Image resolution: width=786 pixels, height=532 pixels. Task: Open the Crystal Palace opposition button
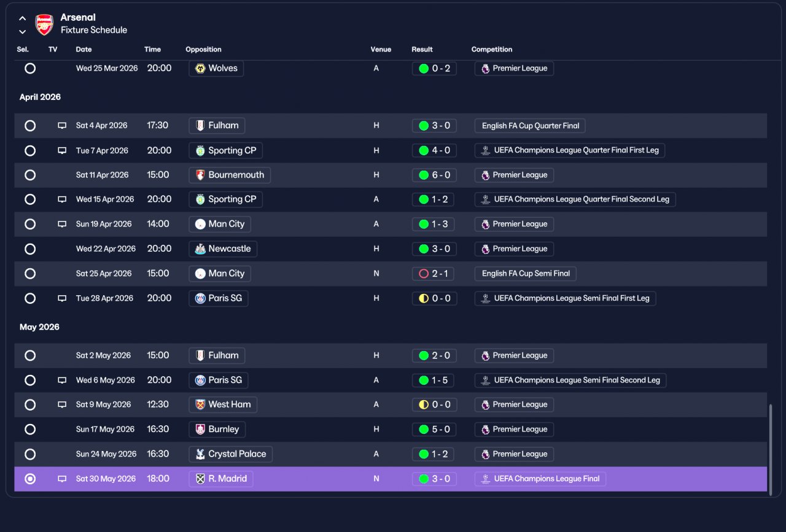(x=231, y=454)
